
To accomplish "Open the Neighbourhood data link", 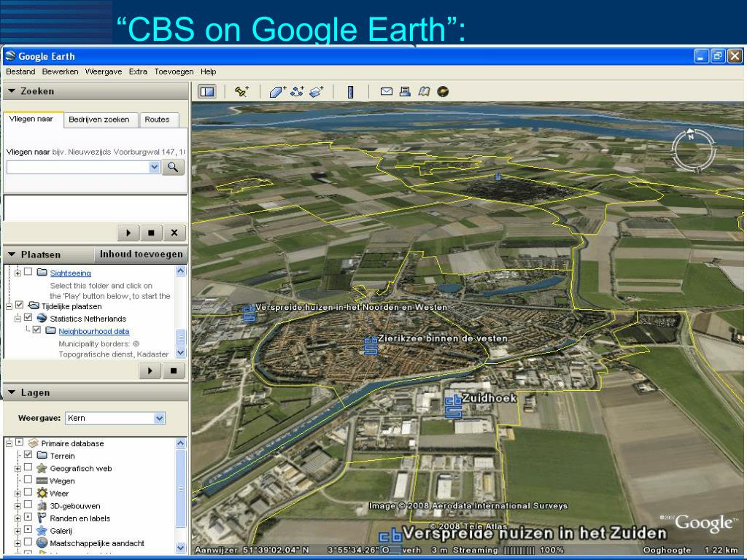I will [x=94, y=331].
